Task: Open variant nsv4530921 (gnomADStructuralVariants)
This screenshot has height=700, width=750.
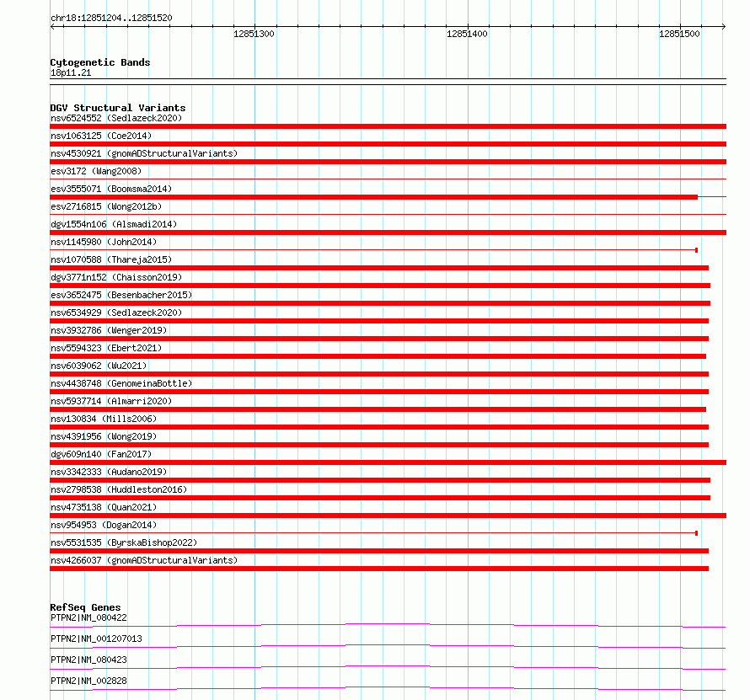Action: pyautogui.click(x=144, y=153)
